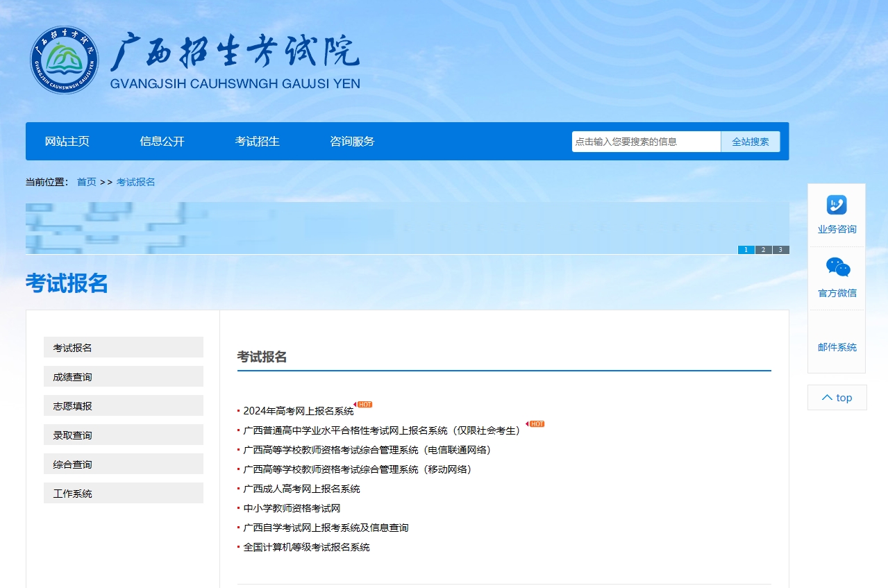Viewport: 888px width, 588px height.
Task: Switch banner to slide 2
Action: tap(763, 250)
